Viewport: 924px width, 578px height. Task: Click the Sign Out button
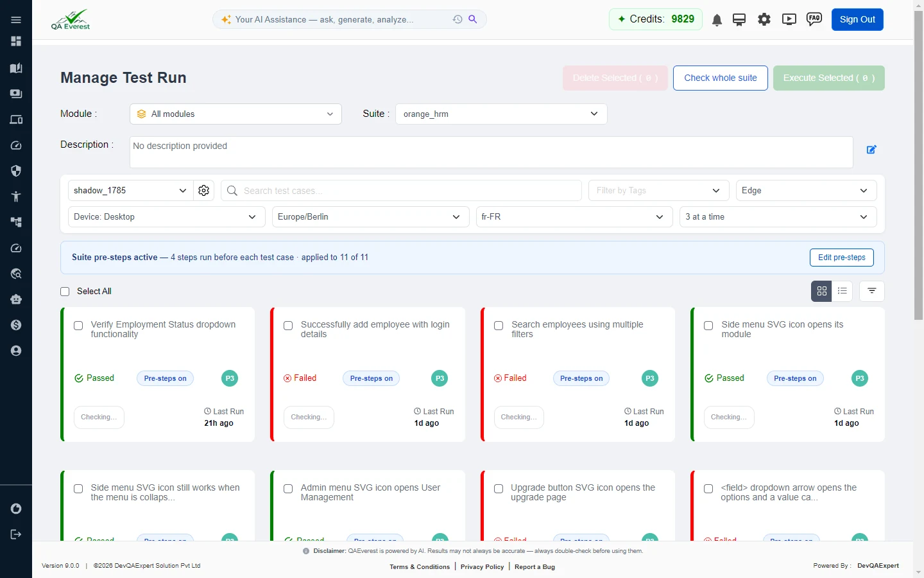(857, 19)
